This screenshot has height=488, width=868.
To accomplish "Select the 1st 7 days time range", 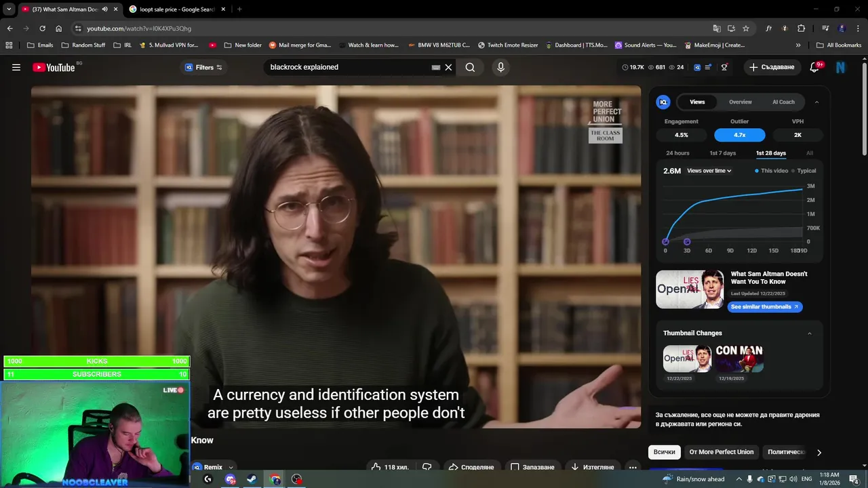I will point(722,153).
